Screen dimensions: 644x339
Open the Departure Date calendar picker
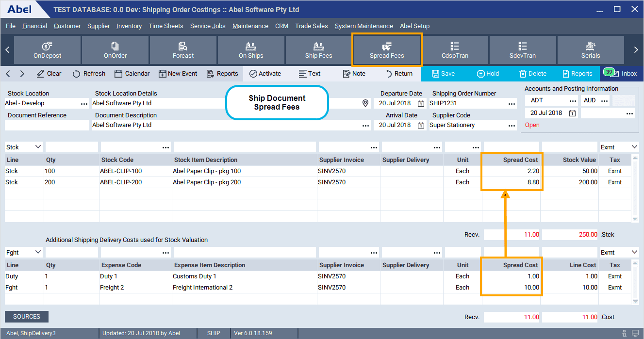coord(420,103)
